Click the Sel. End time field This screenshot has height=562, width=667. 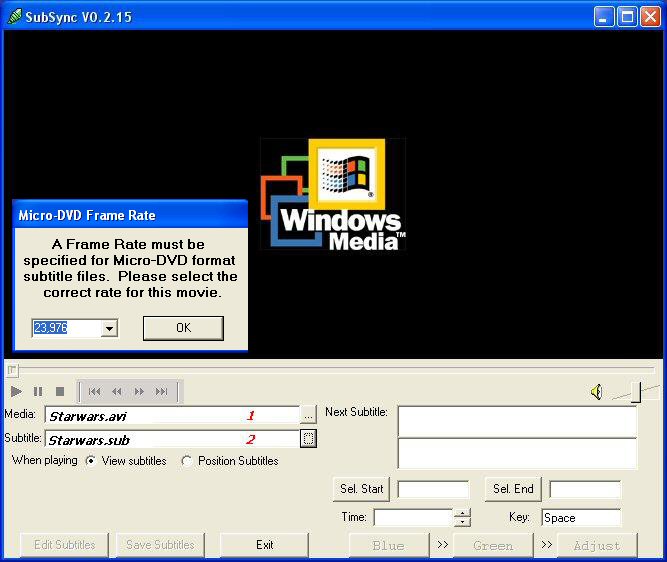click(585, 489)
